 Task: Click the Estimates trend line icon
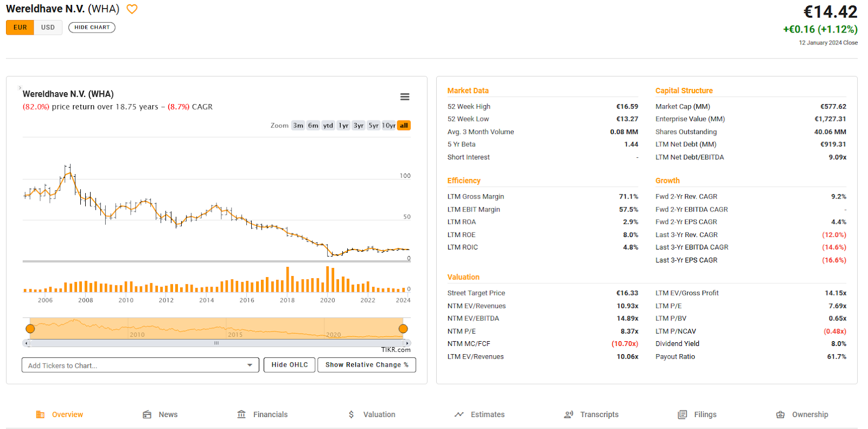tap(459, 414)
